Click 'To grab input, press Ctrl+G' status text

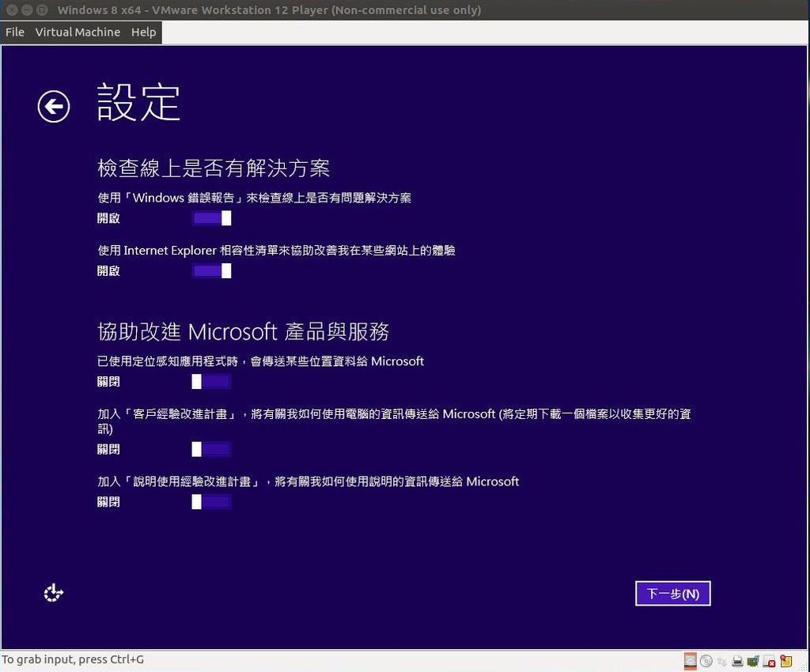tap(73, 659)
